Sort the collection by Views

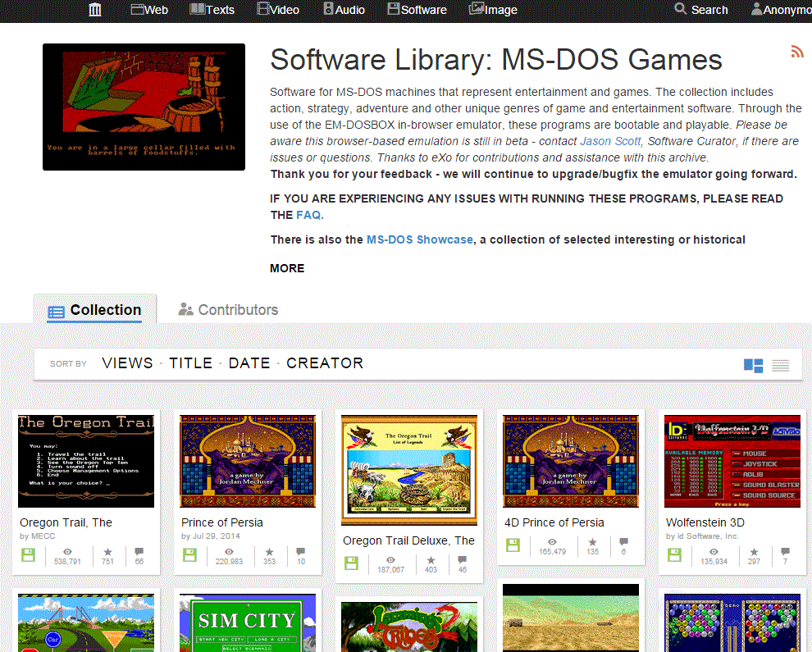(x=127, y=363)
